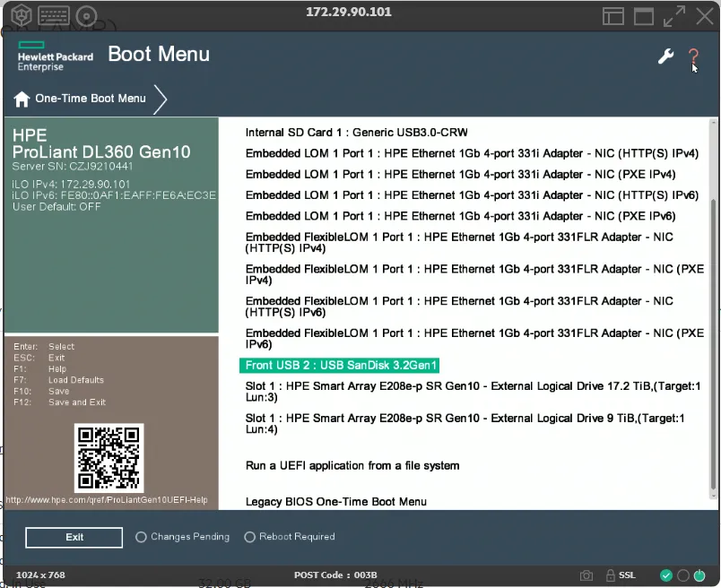Expand the breadcrumb chevron after One-Time Boot Menu
The width and height of the screenshot is (721, 588).
point(161,99)
